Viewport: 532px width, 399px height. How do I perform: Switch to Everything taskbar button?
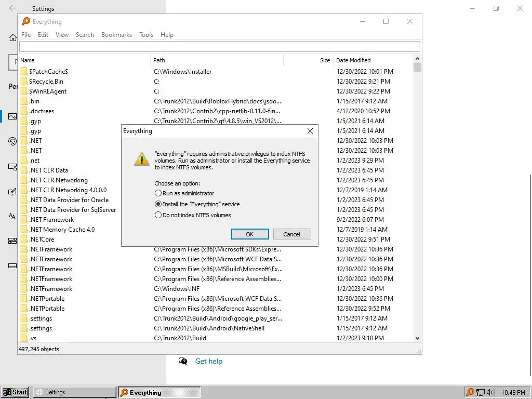159,392
